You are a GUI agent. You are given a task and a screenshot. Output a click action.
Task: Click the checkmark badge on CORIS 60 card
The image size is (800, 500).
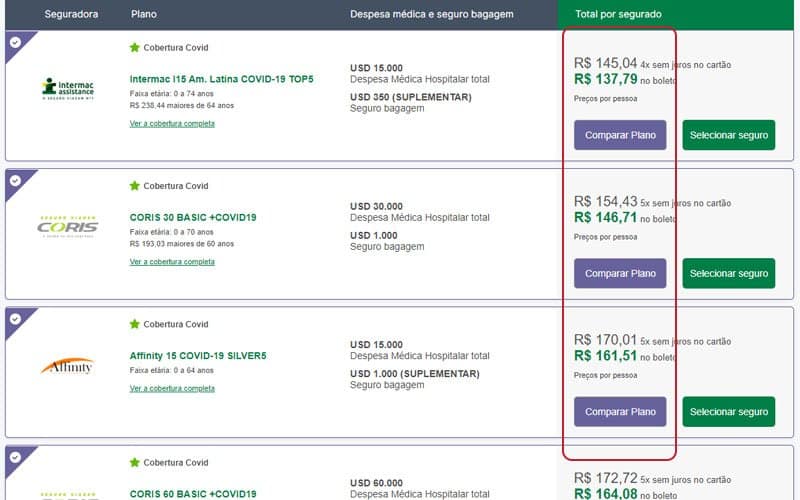(x=15, y=457)
